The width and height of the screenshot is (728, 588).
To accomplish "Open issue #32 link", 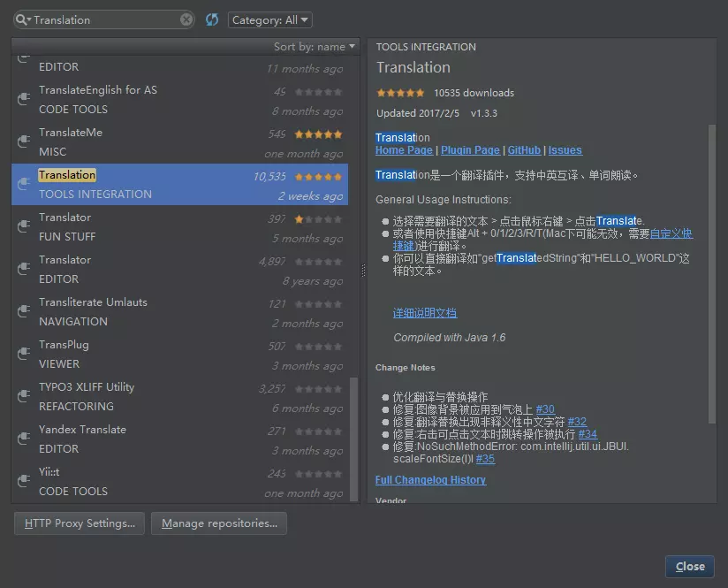I will click(x=577, y=422).
